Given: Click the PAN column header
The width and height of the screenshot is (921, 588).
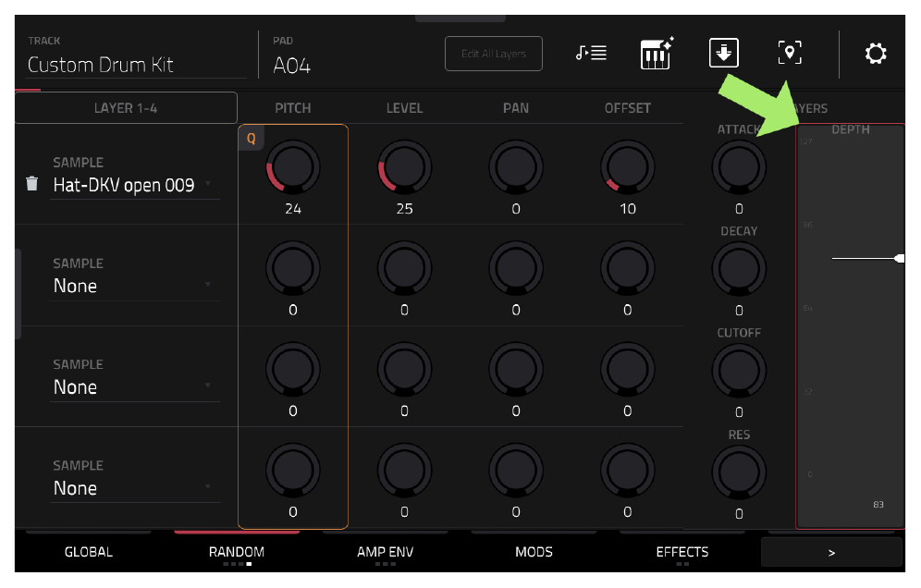Looking at the screenshot, I should click(516, 108).
